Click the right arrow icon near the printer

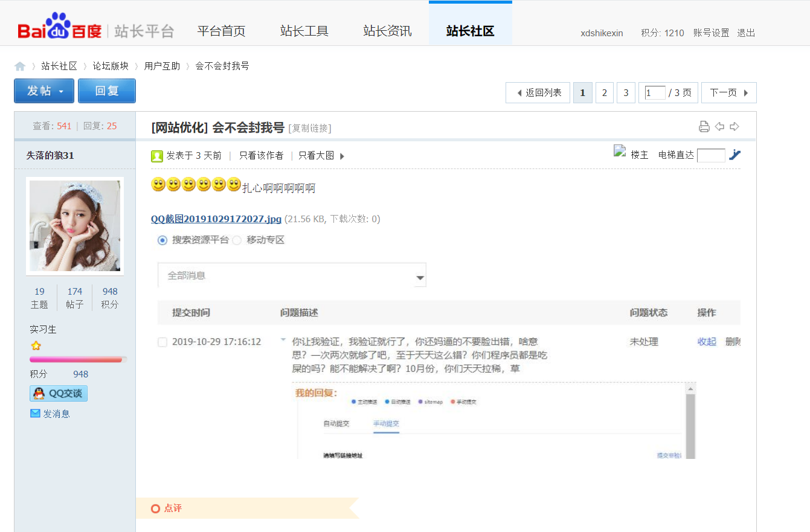(734, 126)
